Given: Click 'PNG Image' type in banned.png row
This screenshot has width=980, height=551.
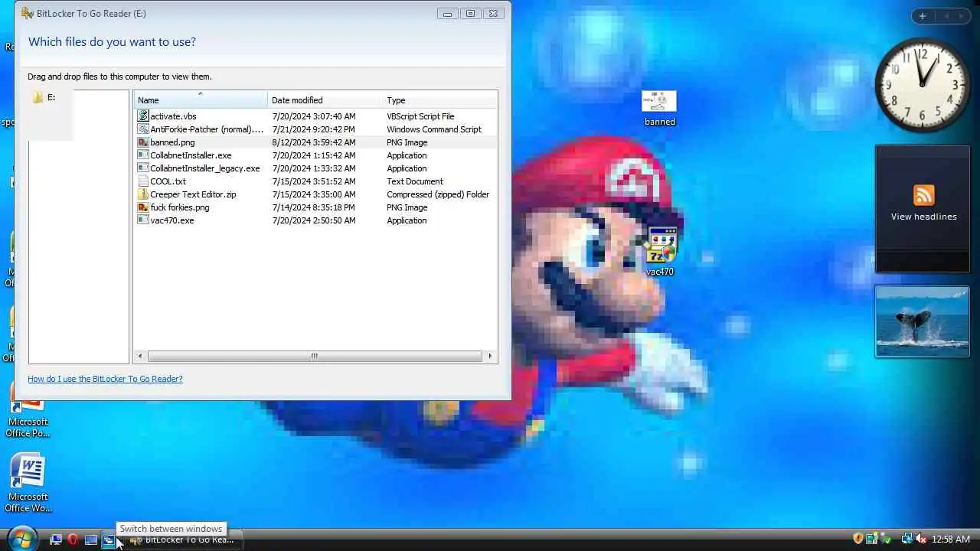Looking at the screenshot, I should [x=407, y=142].
